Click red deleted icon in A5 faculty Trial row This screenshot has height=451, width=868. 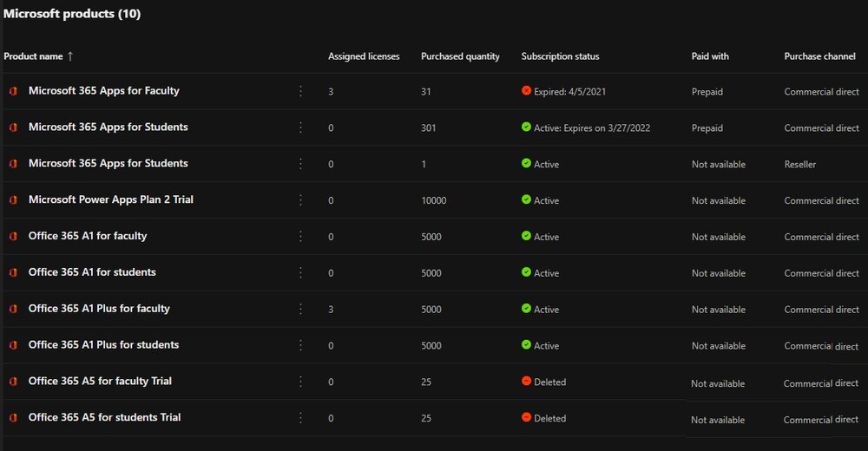pyautogui.click(x=526, y=381)
